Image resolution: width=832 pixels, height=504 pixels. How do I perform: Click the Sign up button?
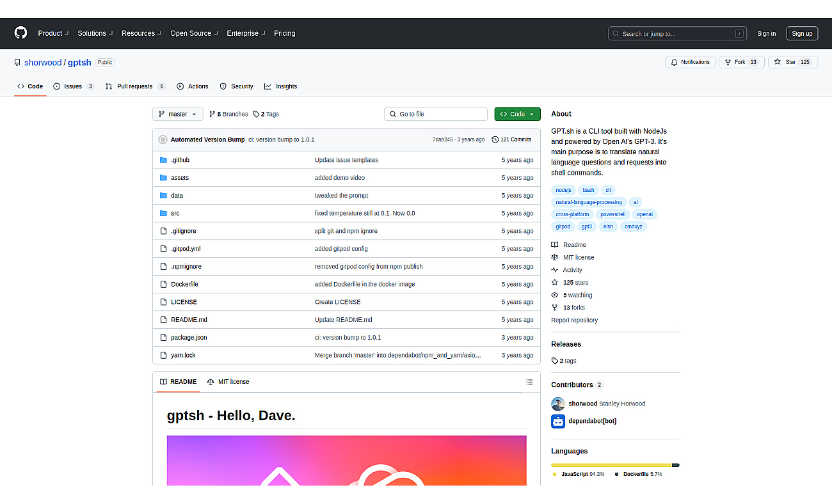pyautogui.click(x=802, y=34)
